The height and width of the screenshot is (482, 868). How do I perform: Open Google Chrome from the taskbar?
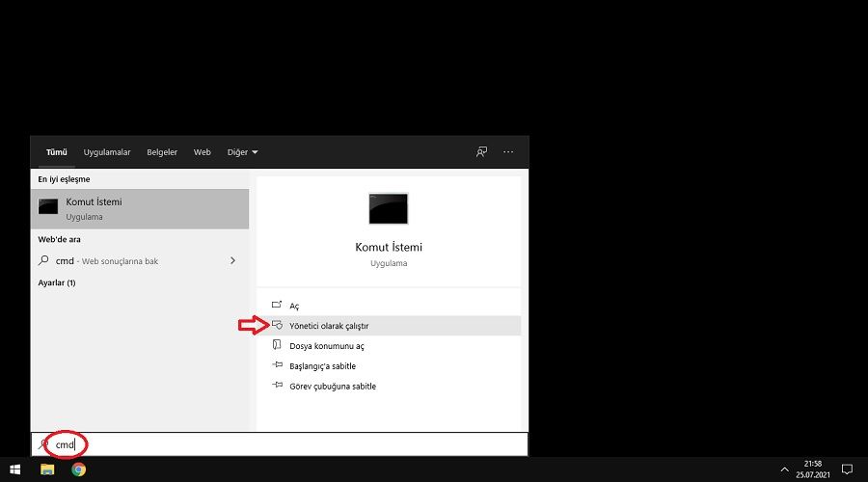[79, 469]
